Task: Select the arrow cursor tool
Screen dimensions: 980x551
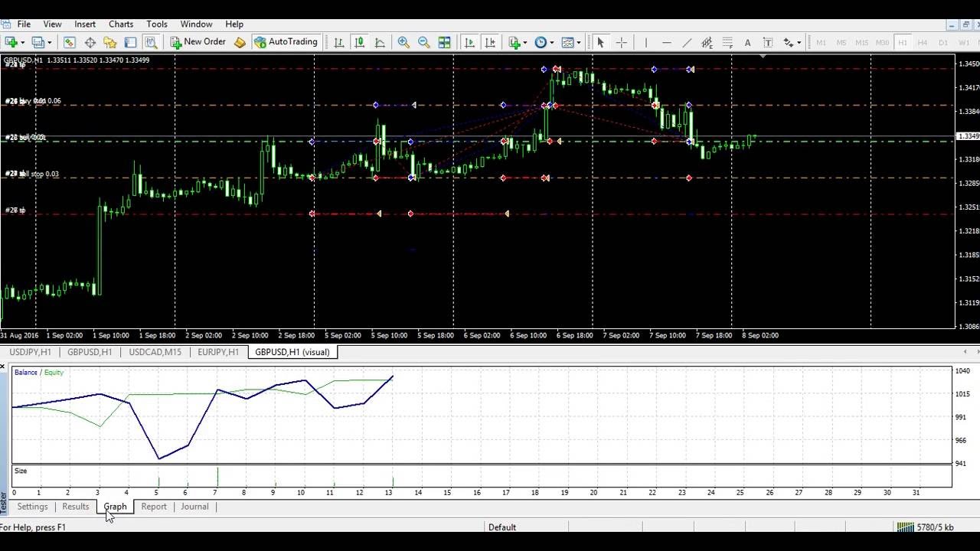Action: point(600,42)
